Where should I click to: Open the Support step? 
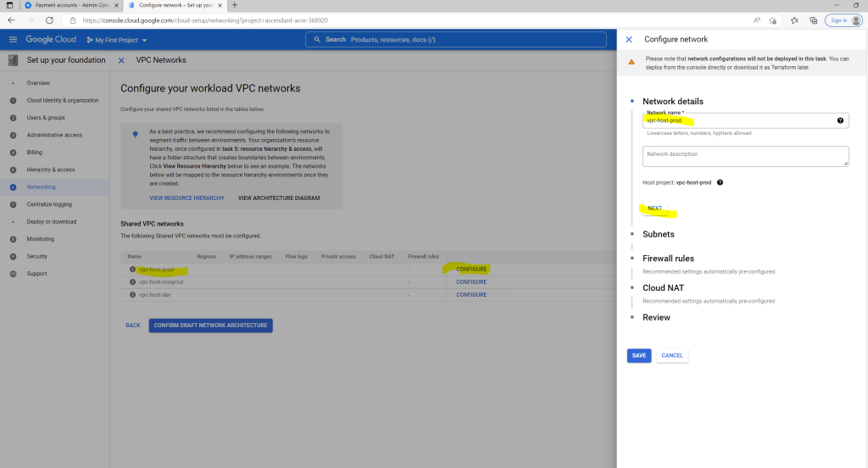[x=36, y=274]
